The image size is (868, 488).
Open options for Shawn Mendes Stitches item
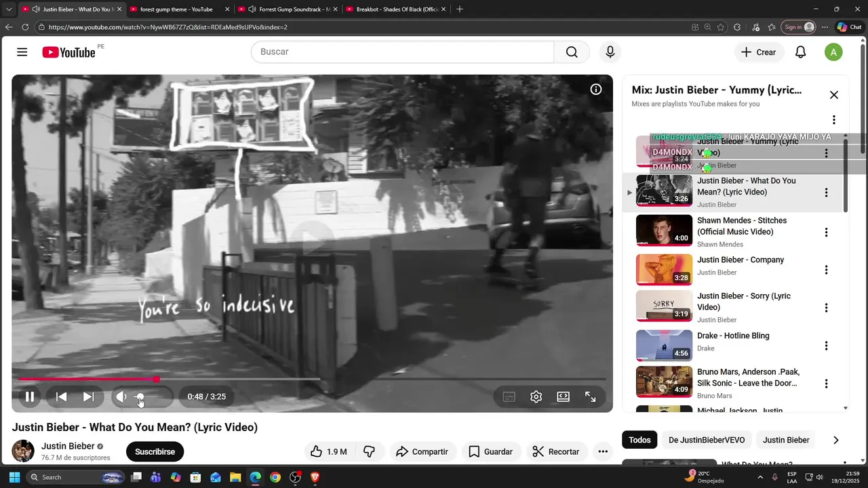click(x=826, y=232)
